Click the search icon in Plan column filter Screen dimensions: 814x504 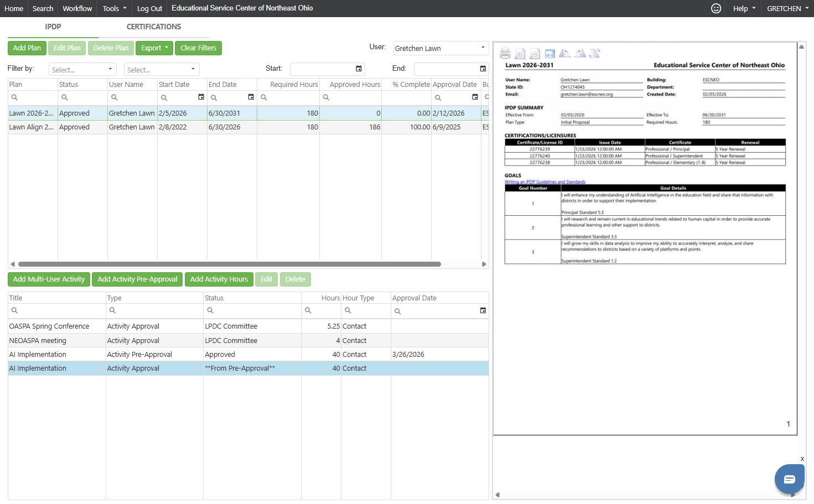coord(14,97)
